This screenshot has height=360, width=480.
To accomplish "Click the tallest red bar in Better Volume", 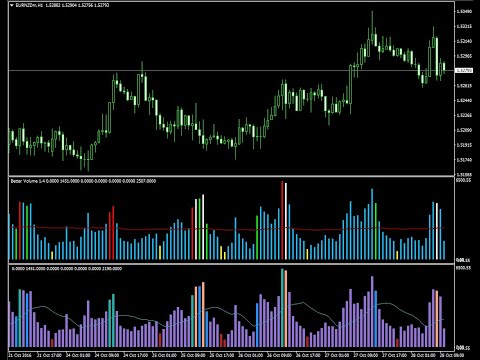I will tap(282, 220).
